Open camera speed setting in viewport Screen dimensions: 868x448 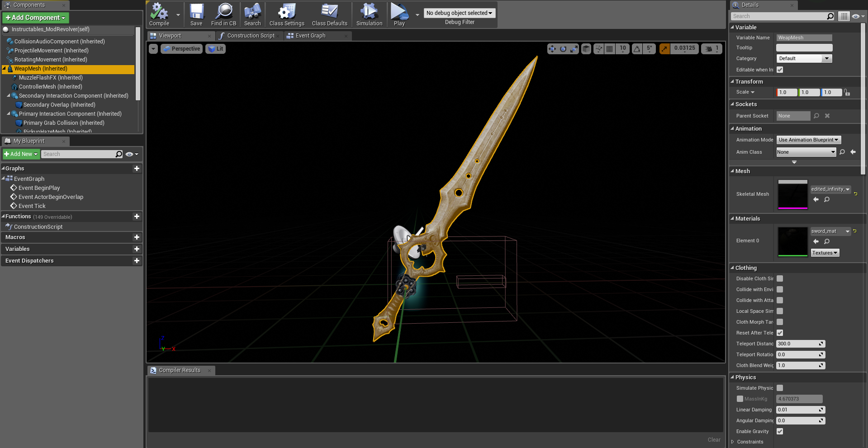711,49
